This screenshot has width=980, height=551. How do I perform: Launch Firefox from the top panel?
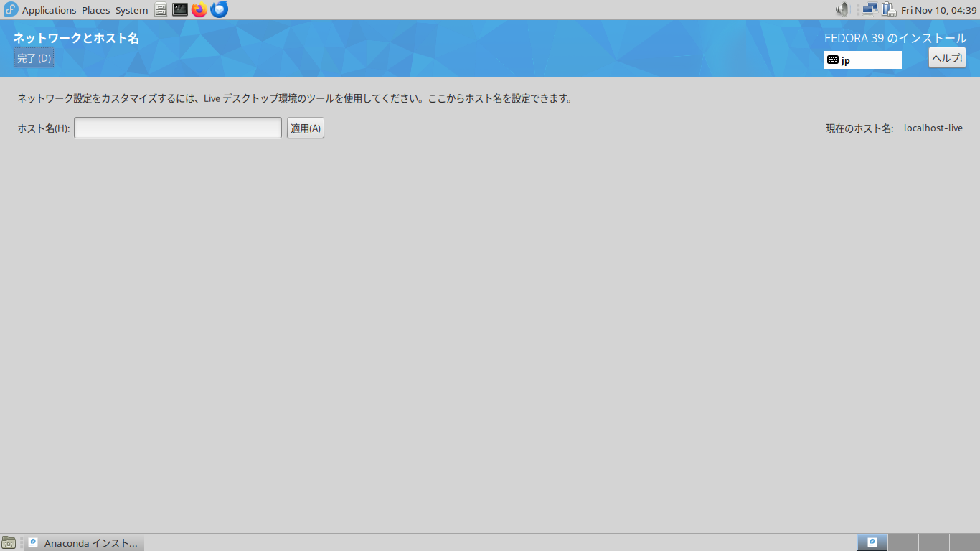coord(199,9)
